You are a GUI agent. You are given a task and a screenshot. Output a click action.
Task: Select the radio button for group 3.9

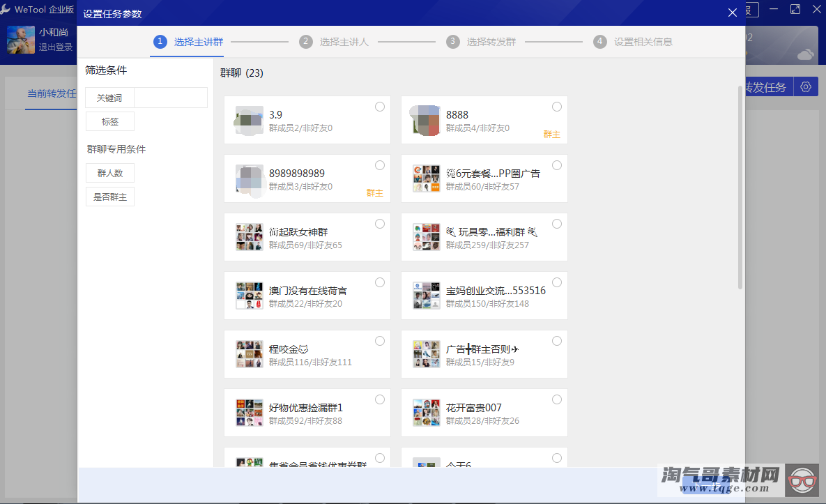pyautogui.click(x=380, y=107)
